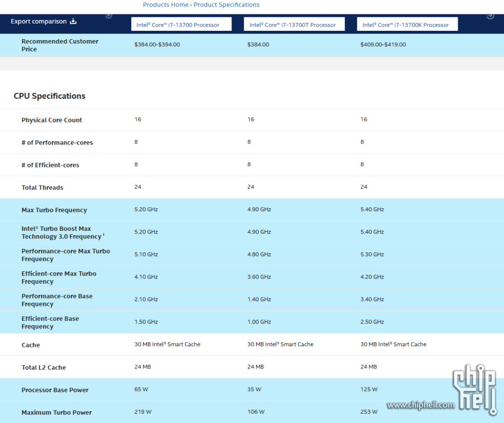
Task: Click the 3.60 GHz value
Action: (259, 277)
